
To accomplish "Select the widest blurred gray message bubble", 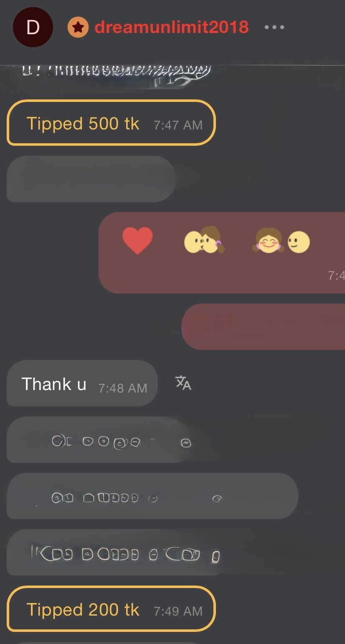I will coord(152,496).
